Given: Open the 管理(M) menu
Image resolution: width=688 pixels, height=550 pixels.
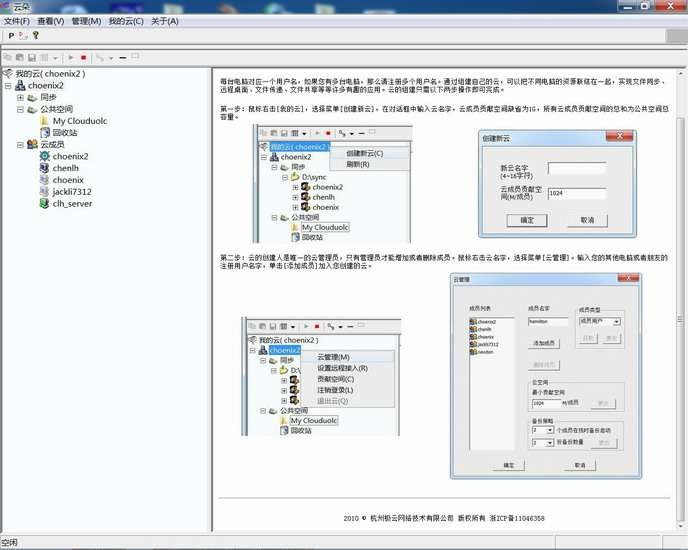Looking at the screenshot, I should click(86, 20).
